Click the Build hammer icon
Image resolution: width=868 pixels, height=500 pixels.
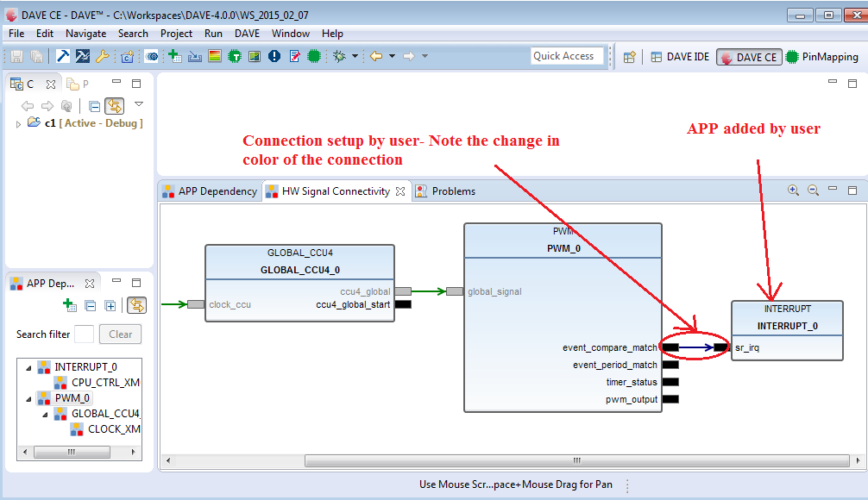click(x=62, y=56)
